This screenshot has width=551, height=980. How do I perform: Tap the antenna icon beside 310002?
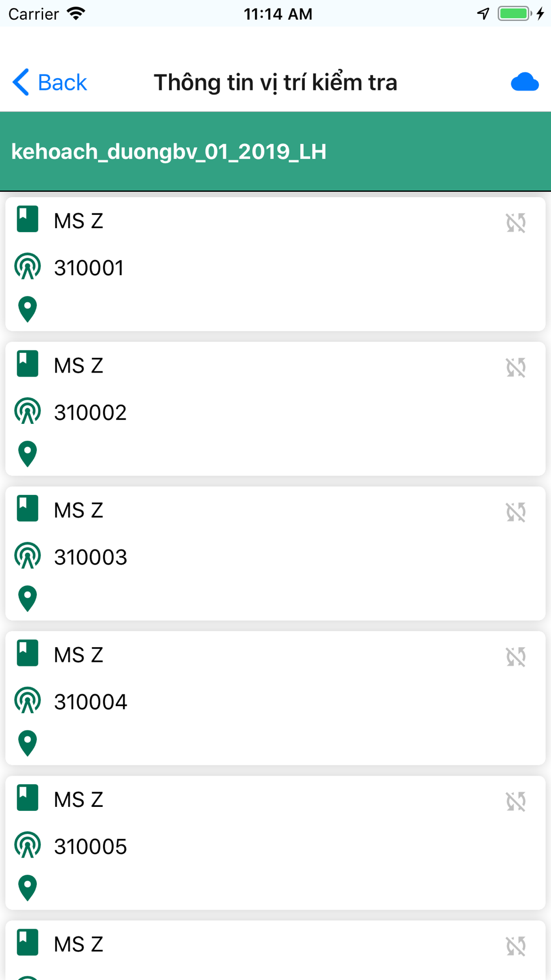click(x=28, y=411)
